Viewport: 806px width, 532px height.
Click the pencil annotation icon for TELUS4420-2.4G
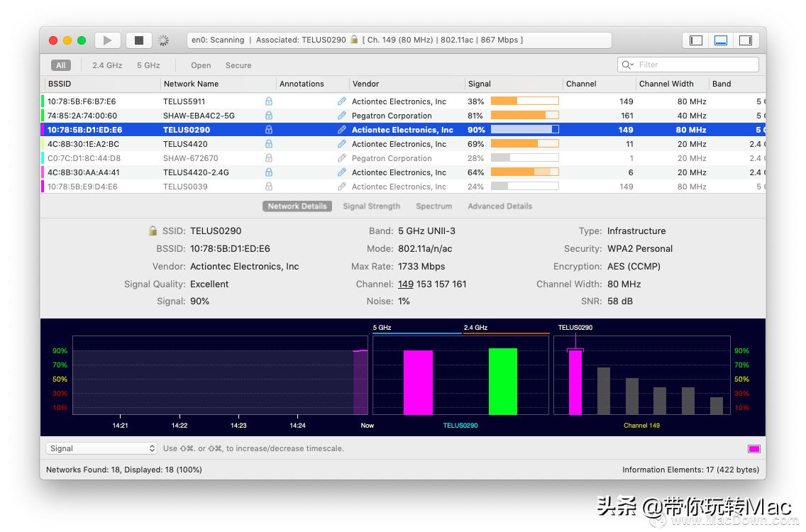click(342, 172)
